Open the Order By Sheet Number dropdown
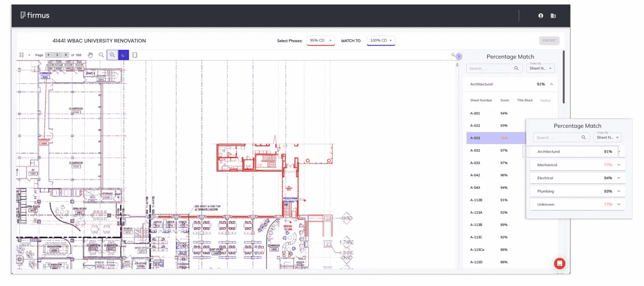Screen dimensions: 644x286 point(540,68)
